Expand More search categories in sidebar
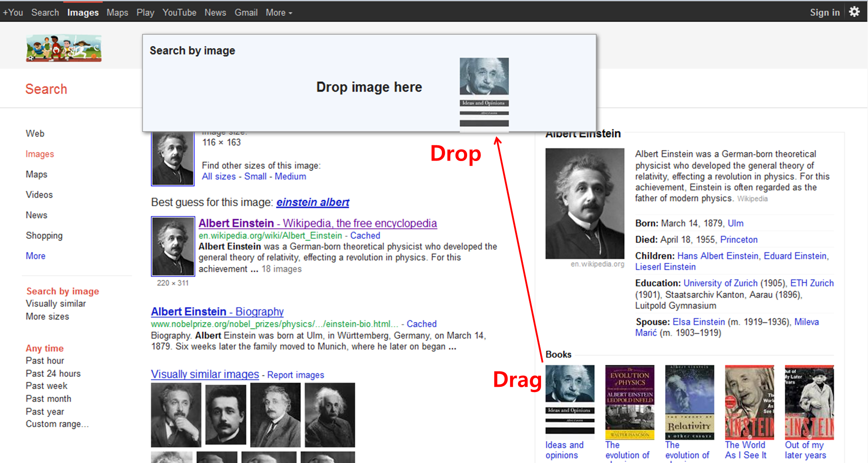Screen dimensions: 868x463 point(35,256)
